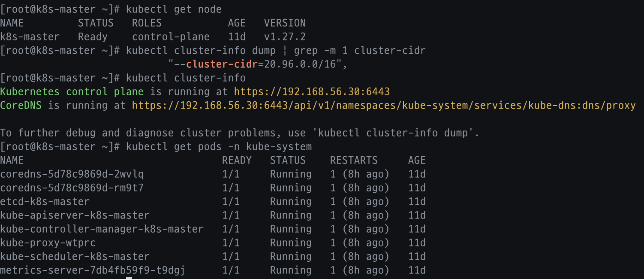Screen dimensions: 644x279
Task: Click the kube-scheduler-k8s-master pod name
Action: click(75, 257)
